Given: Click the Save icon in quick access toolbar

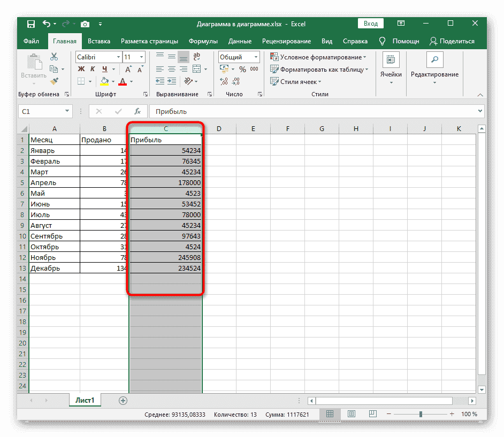Looking at the screenshot, I should pyautogui.click(x=31, y=24).
